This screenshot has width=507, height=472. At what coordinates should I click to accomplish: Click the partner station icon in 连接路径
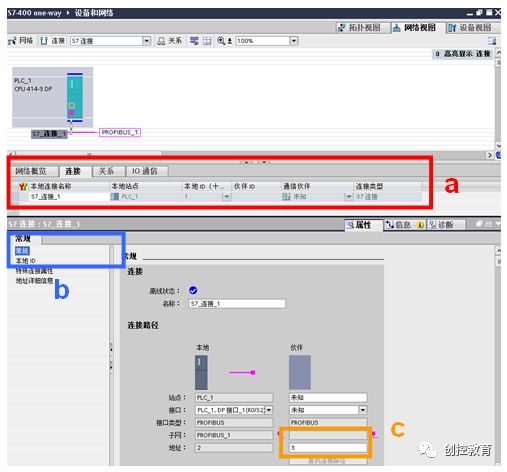point(300,372)
